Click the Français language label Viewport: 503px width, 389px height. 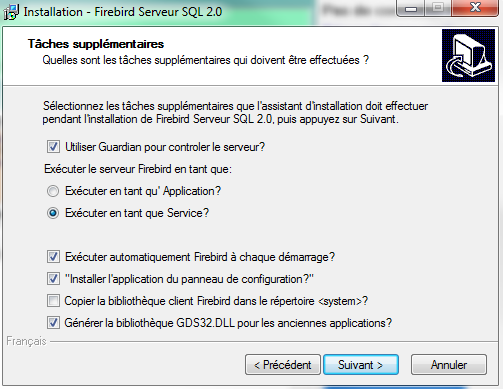(x=26, y=341)
